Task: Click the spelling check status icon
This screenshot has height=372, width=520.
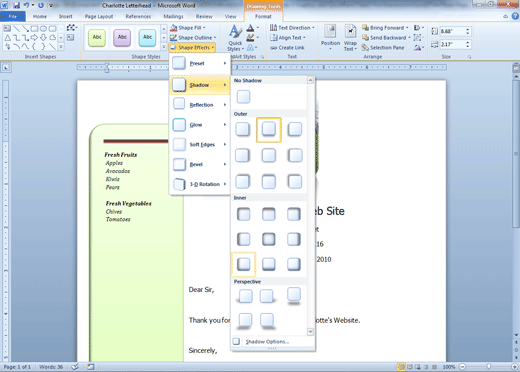Action: (x=75, y=367)
